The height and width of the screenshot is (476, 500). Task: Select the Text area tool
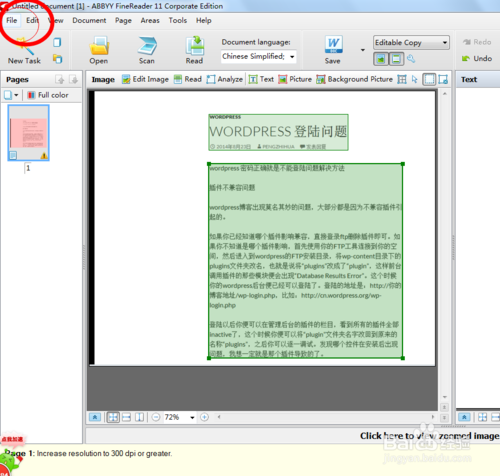coord(261,79)
